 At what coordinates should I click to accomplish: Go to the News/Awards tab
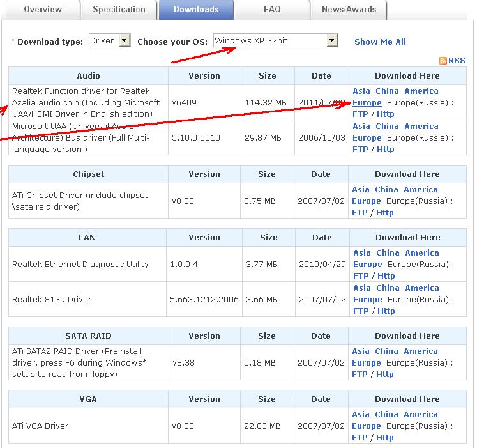point(349,10)
